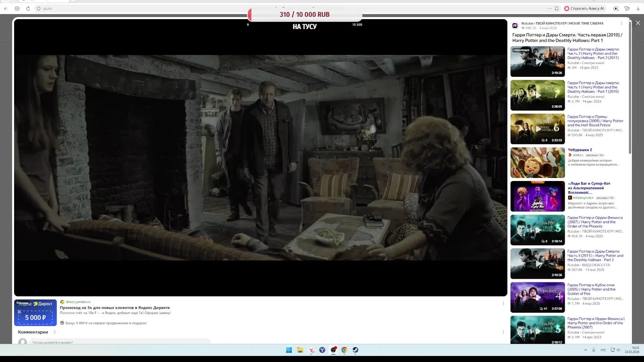This screenshot has height=362, width=644.
Task: Open the 'Следующее' Deathly Hallows Part 2 thumbnail
Action: [x=537, y=62]
